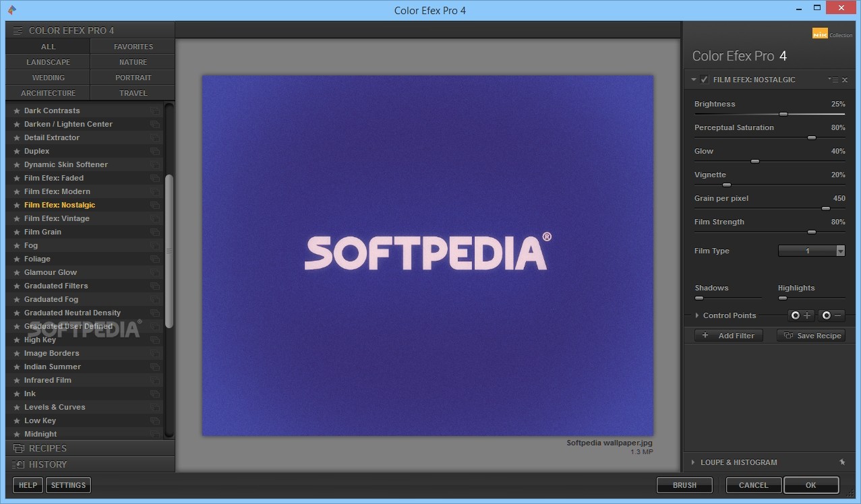This screenshot has height=504, width=861.
Task: Star the High Key filter
Action: click(17, 340)
